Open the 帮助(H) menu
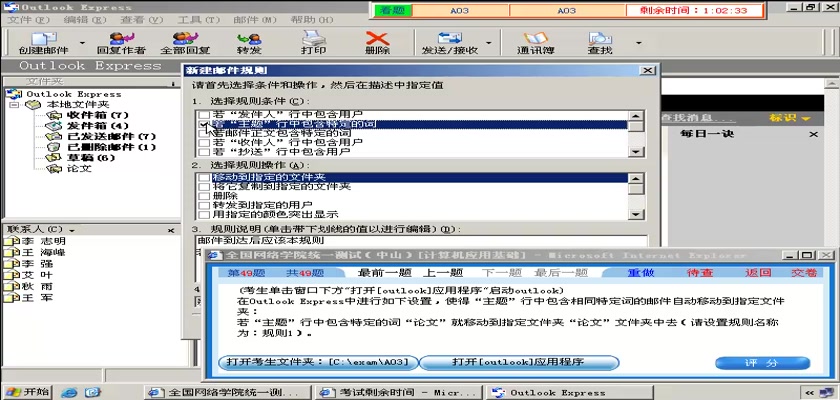 pos(312,20)
